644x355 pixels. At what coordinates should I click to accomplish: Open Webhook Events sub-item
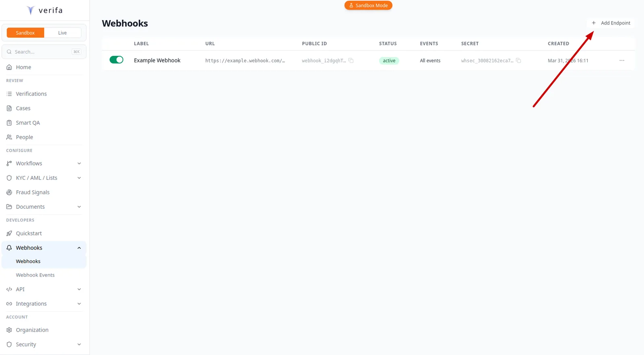pos(44,275)
